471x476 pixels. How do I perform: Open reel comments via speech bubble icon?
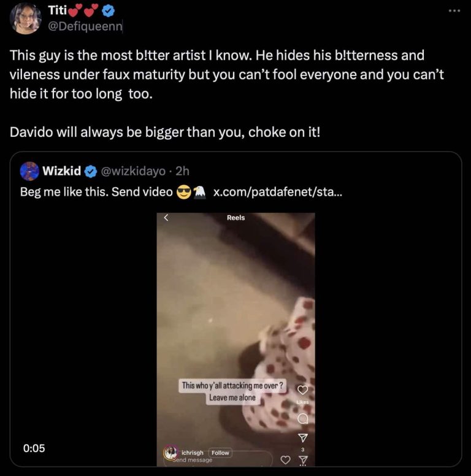click(x=302, y=418)
